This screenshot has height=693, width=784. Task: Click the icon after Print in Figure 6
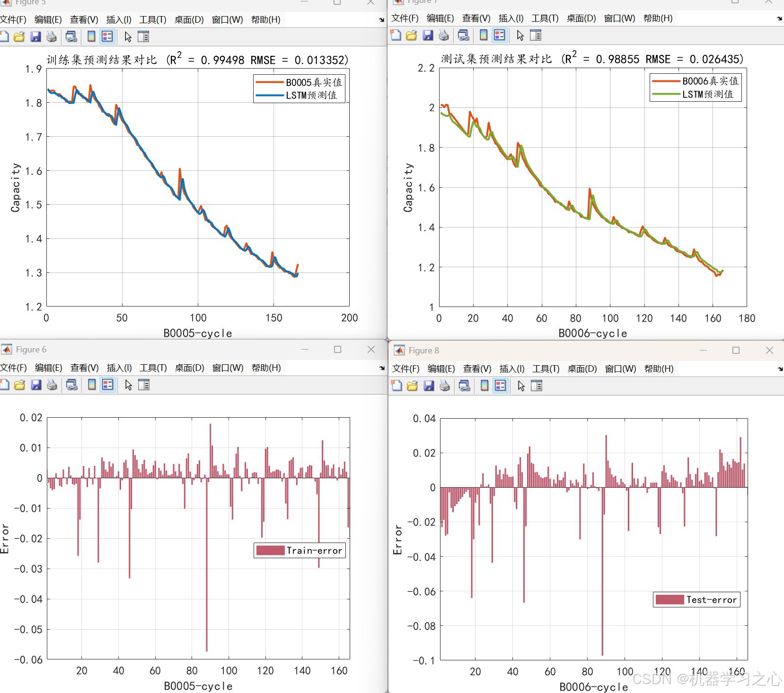pyautogui.click(x=71, y=385)
